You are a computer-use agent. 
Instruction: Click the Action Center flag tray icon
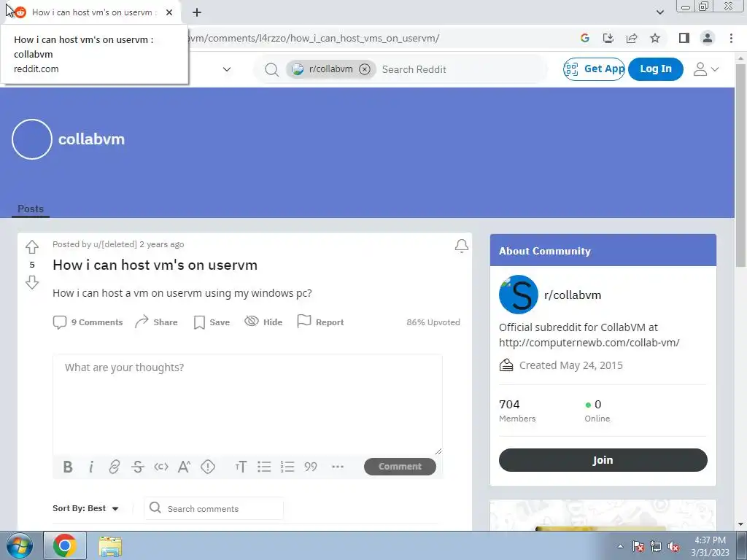[x=638, y=546]
